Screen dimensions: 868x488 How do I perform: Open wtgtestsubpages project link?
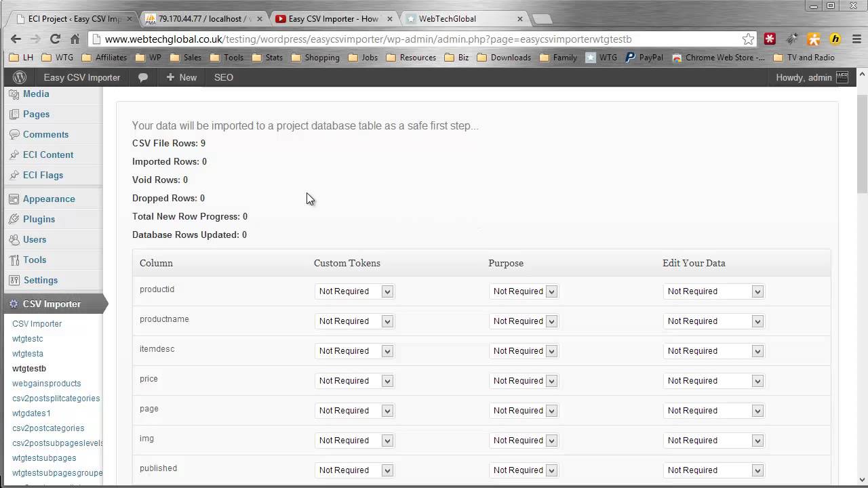pos(44,458)
